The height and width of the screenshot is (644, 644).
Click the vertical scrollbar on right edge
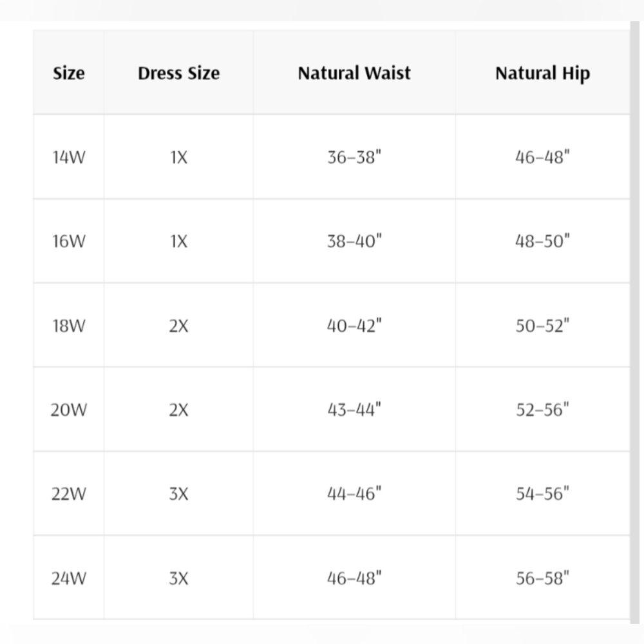[635, 323]
